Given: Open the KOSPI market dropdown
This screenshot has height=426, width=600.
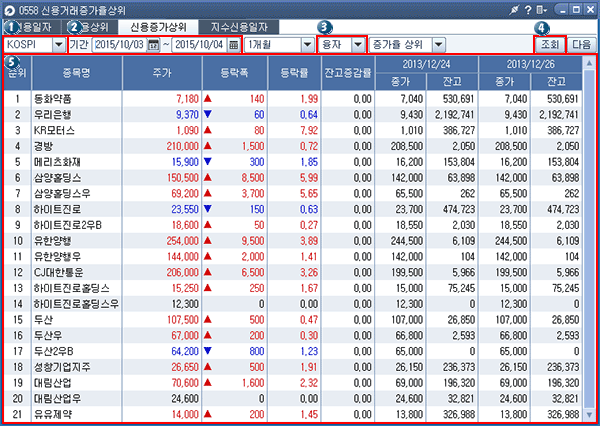Looking at the screenshot, I should (x=59, y=45).
